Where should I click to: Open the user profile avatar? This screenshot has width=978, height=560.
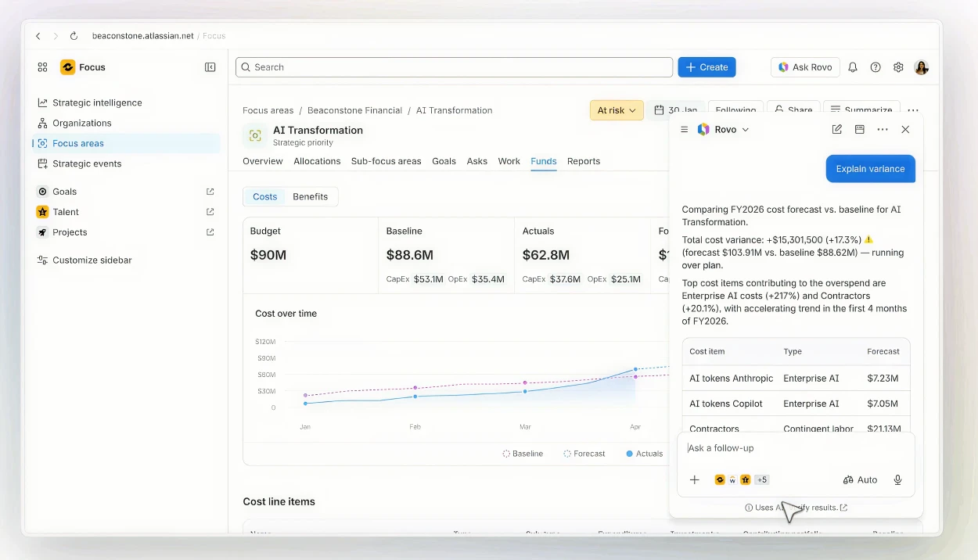click(922, 67)
